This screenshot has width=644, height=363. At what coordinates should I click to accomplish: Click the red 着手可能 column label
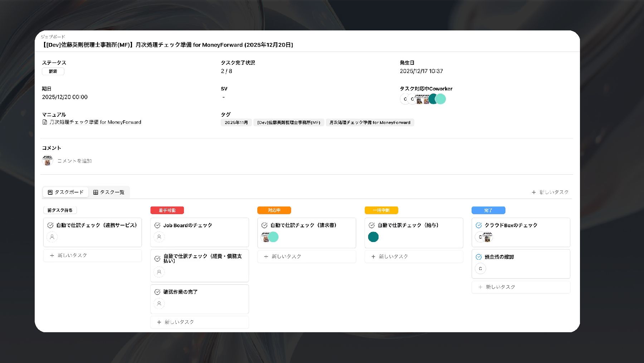[167, 210]
